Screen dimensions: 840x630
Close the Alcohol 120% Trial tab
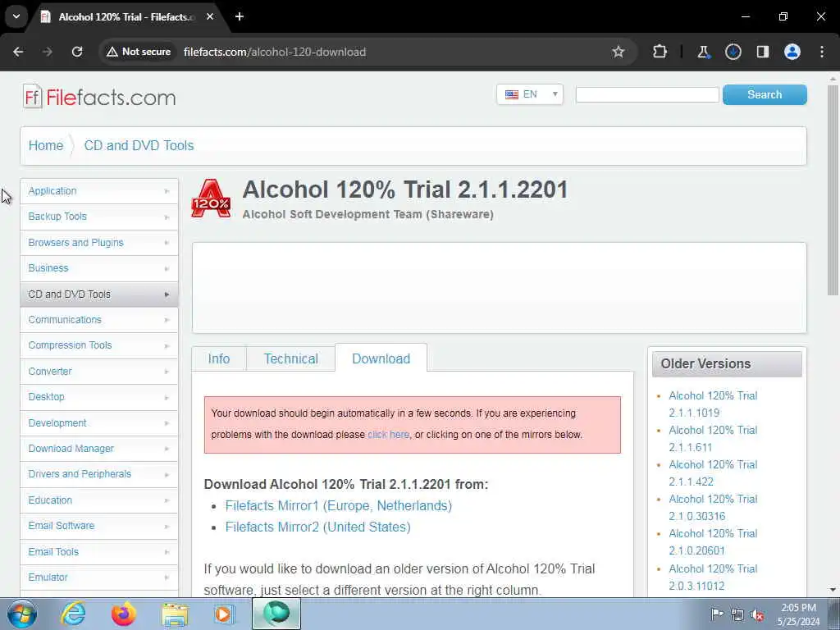click(210, 16)
